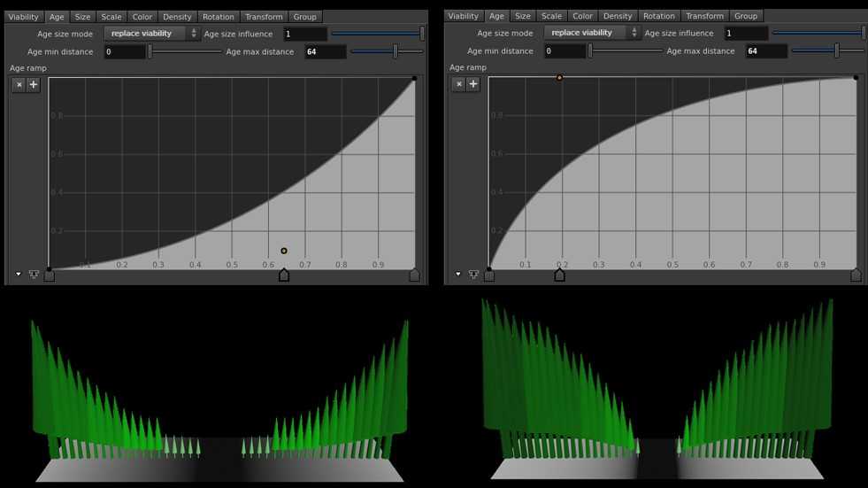Switch to Scale tab in left panel
The width and height of the screenshot is (868, 488).
pos(111,17)
